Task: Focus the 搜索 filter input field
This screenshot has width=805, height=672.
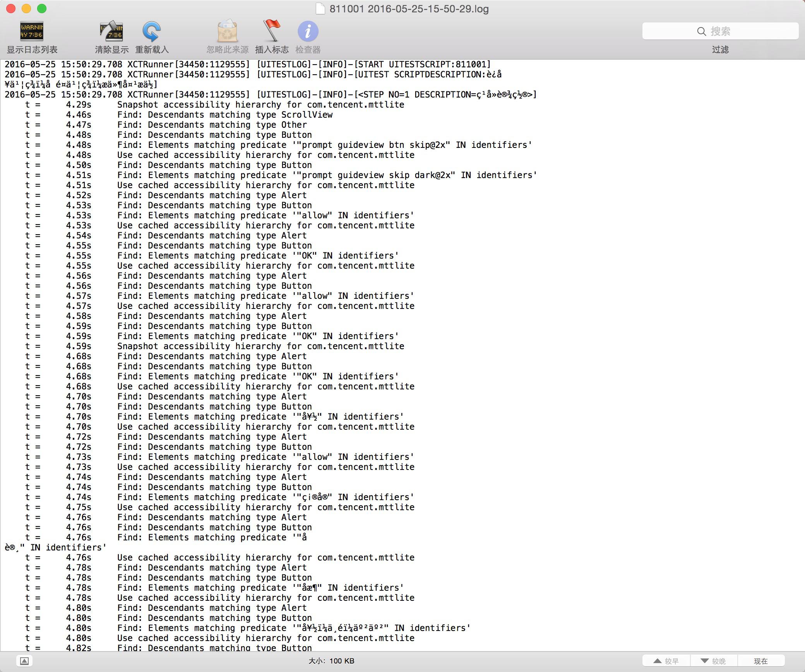Action: (x=735, y=31)
